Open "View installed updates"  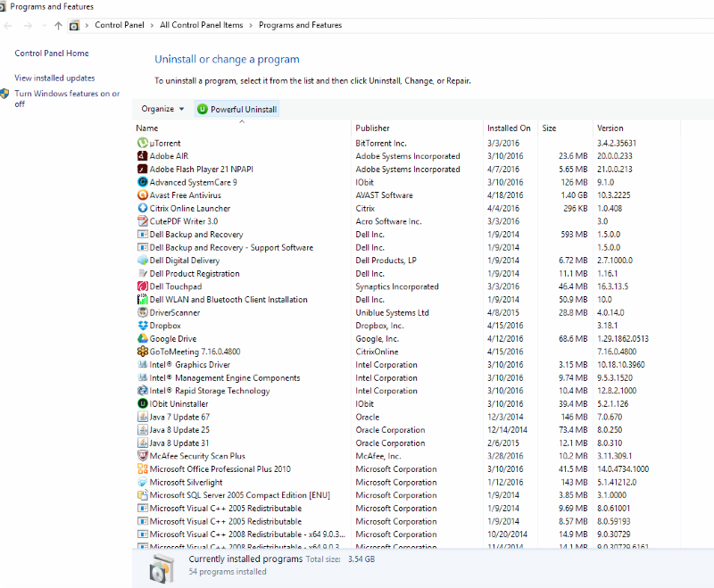pos(54,78)
